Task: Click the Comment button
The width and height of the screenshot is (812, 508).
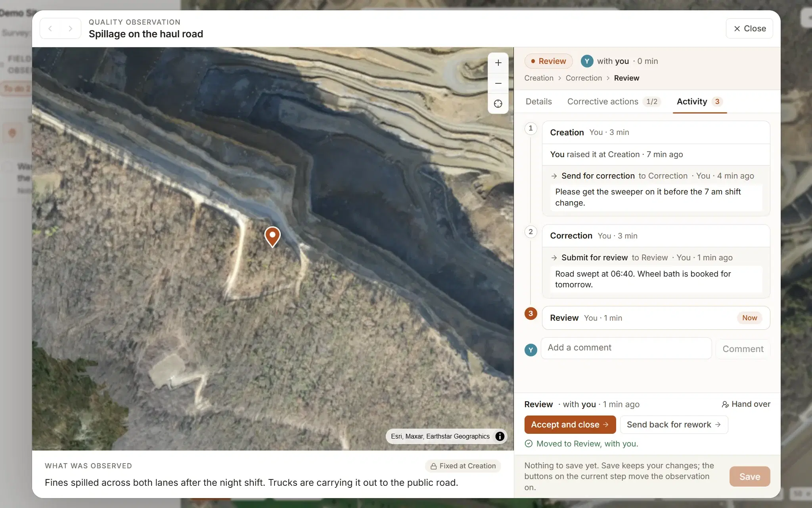Action: [743, 349]
